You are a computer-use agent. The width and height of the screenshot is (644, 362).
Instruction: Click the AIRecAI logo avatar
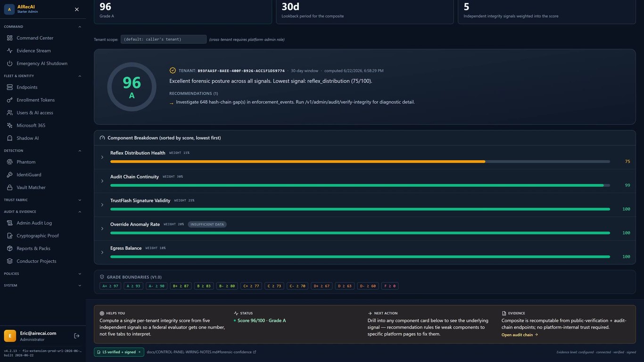(9, 9)
